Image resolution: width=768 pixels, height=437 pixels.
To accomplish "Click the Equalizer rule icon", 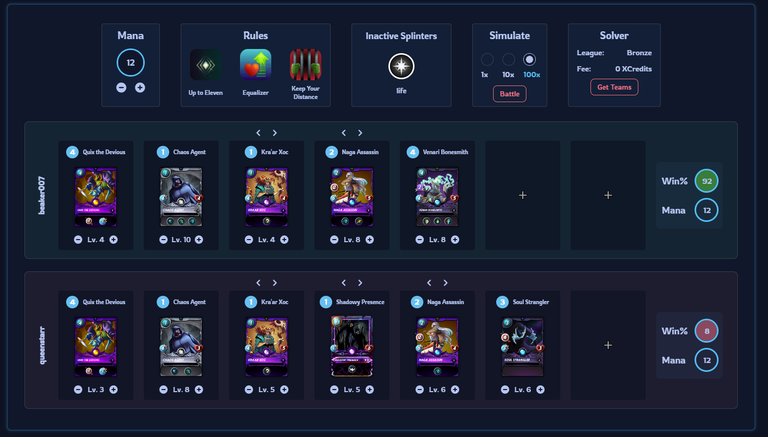I will [x=256, y=65].
